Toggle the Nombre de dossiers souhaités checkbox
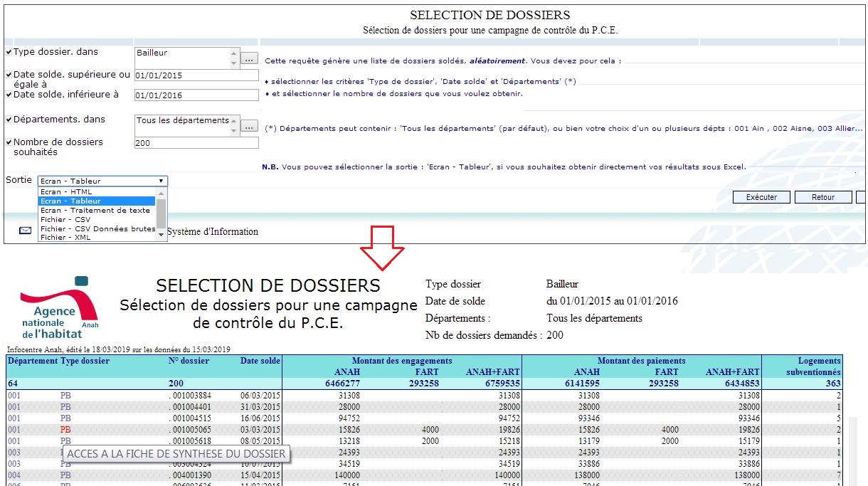The width and height of the screenshot is (868, 486). coord(9,142)
